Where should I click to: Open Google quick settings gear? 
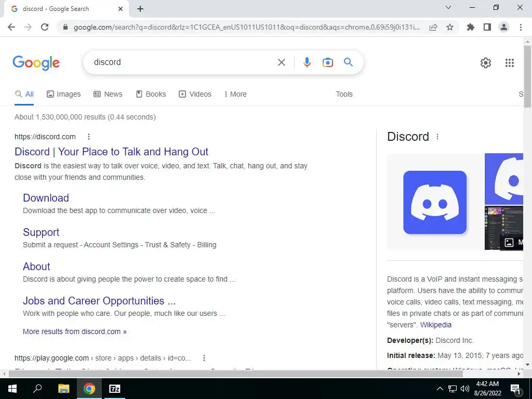tap(486, 63)
